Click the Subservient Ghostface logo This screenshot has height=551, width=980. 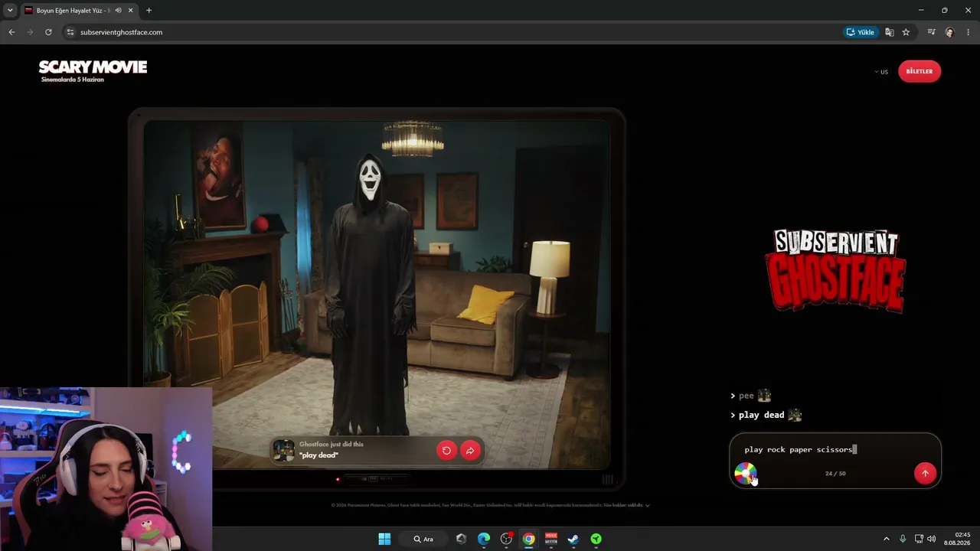pos(835,271)
